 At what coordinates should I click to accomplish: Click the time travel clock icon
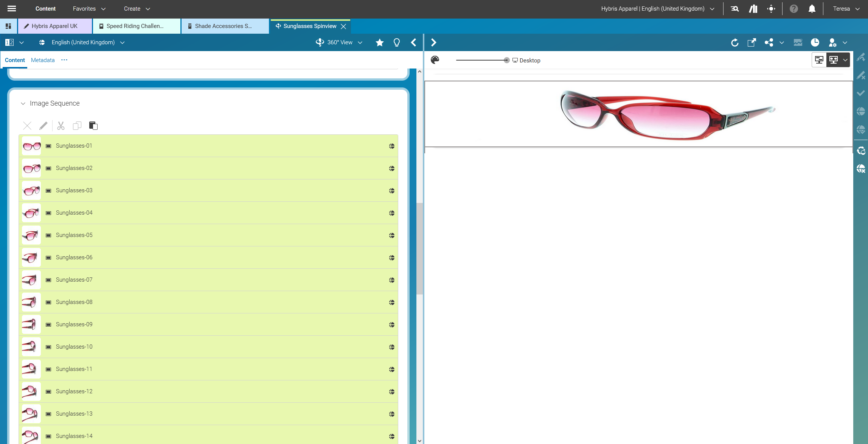815,42
